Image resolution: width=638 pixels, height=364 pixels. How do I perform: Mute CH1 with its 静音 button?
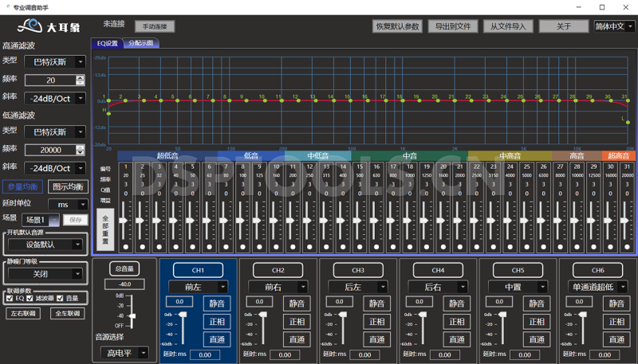[x=217, y=303]
